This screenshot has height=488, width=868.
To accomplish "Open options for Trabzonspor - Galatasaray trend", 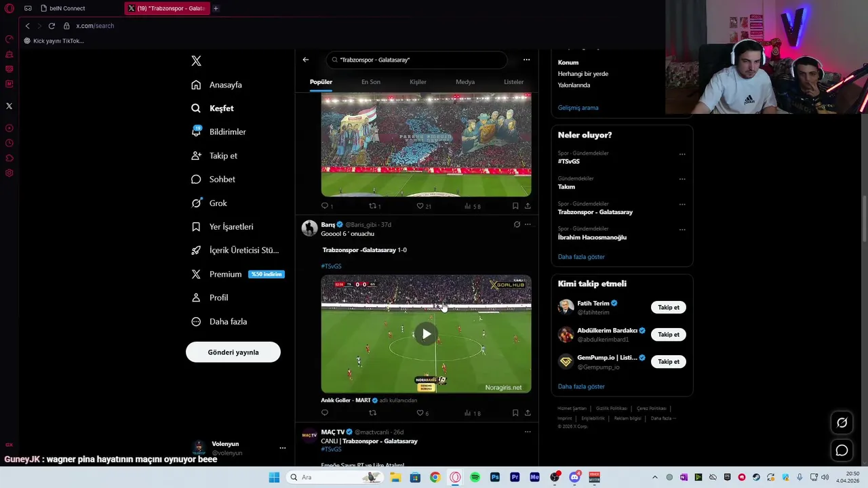I will 682,204.
